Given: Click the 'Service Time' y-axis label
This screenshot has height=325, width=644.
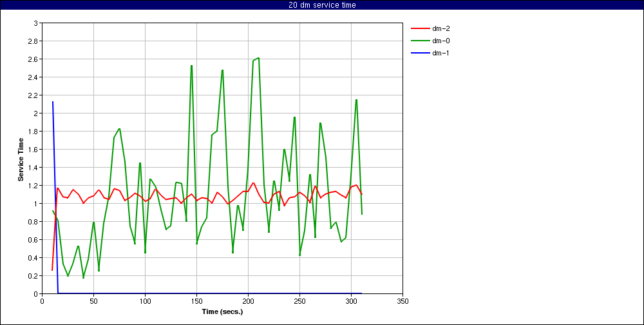Looking at the screenshot, I should (x=21, y=159).
